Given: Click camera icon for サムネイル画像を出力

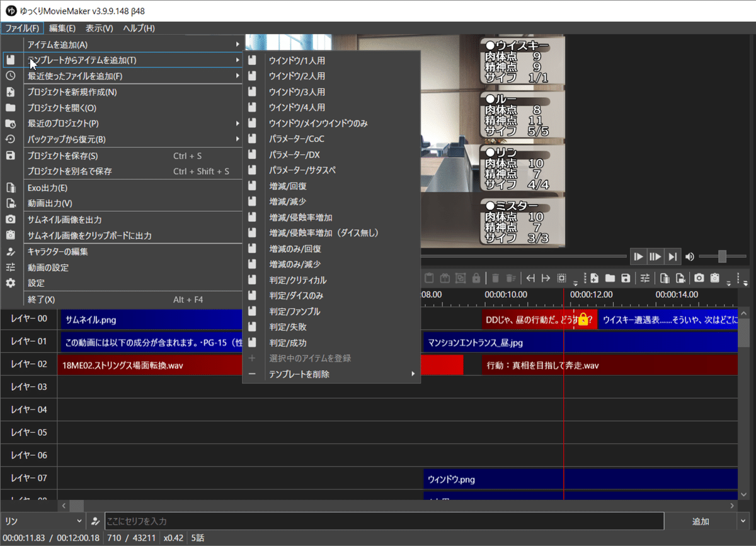Looking at the screenshot, I should [11, 219].
